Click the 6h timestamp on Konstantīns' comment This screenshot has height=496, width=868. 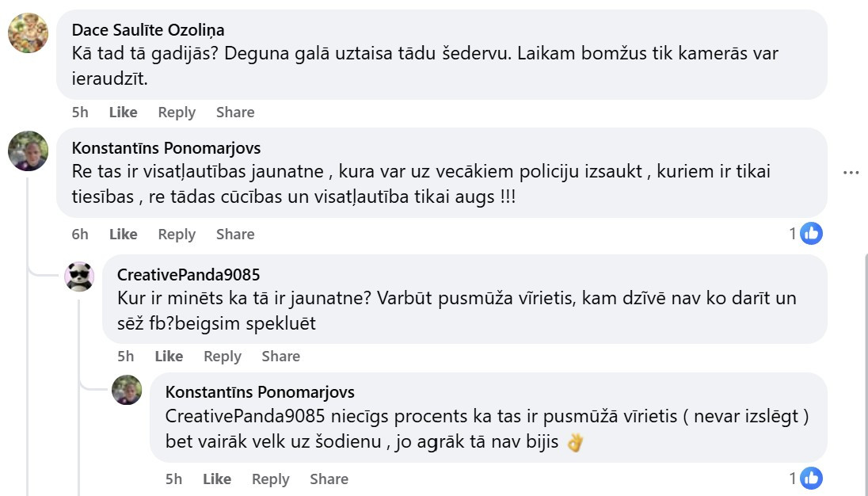[80, 234]
